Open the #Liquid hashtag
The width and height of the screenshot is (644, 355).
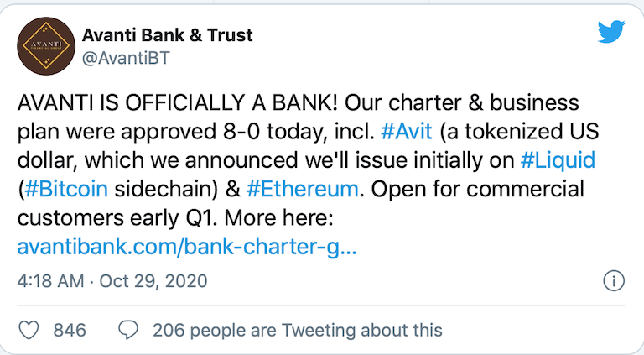(x=558, y=160)
